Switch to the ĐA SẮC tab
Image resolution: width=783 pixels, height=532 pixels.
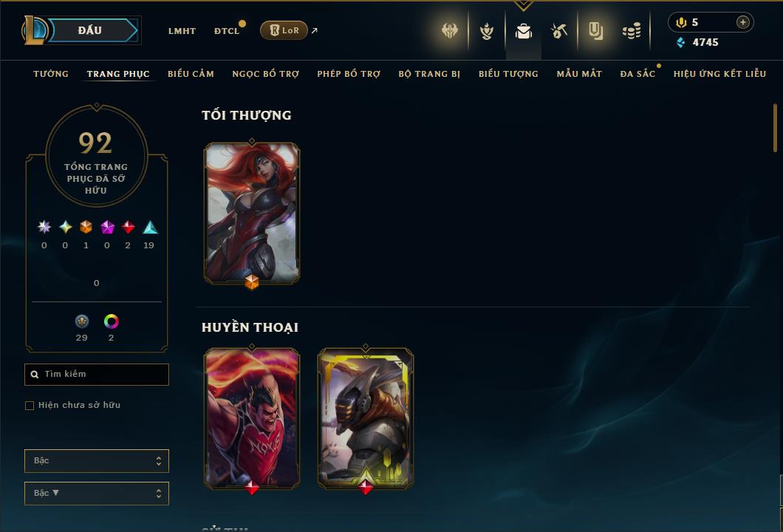pyautogui.click(x=637, y=74)
